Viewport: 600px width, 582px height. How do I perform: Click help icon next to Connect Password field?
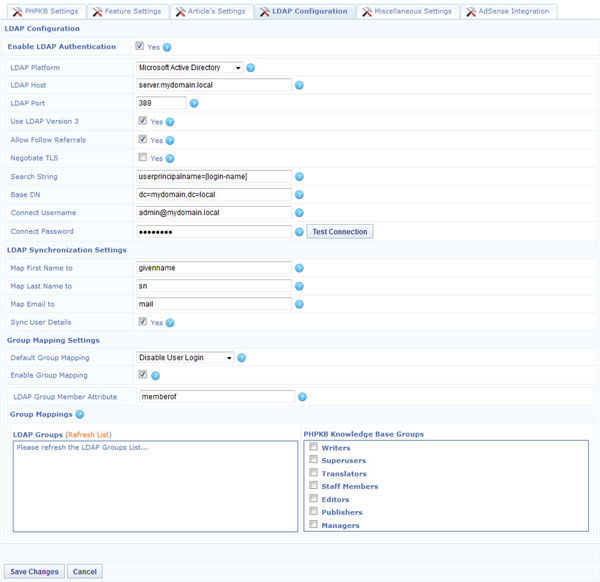coord(299,232)
